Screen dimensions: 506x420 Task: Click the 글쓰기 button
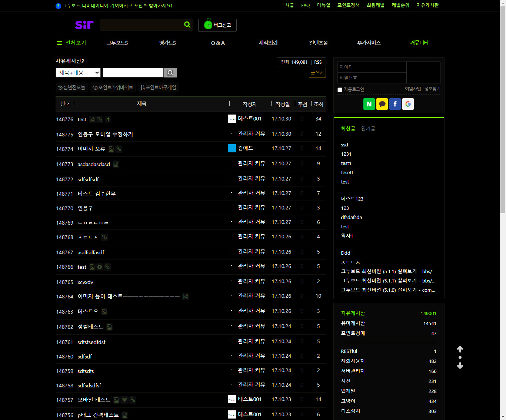(317, 73)
